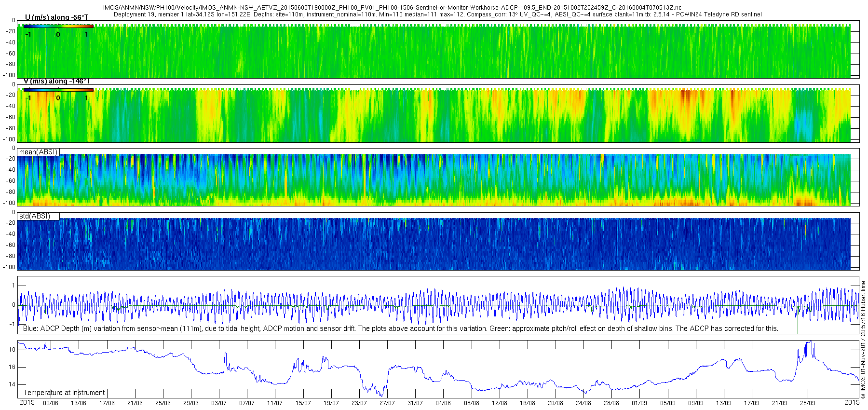Click the 24/08 date tick label
This screenshot has height=410, width=868.
pos(583,403)
